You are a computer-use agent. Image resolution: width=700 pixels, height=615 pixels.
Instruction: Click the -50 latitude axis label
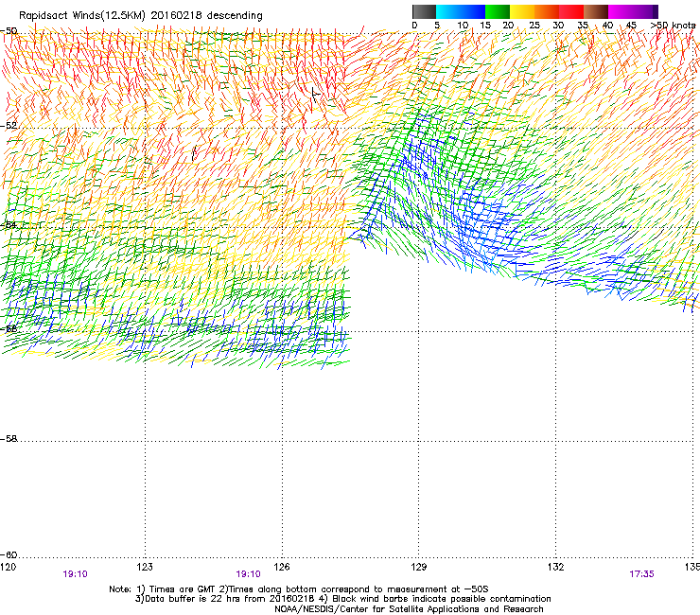9,31
